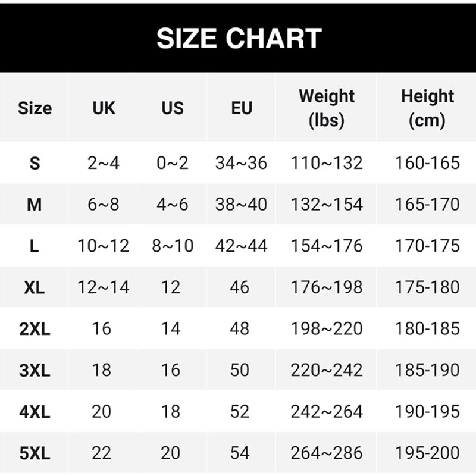
Task: Click the Weight (lbs) column header
Action: 327,108
